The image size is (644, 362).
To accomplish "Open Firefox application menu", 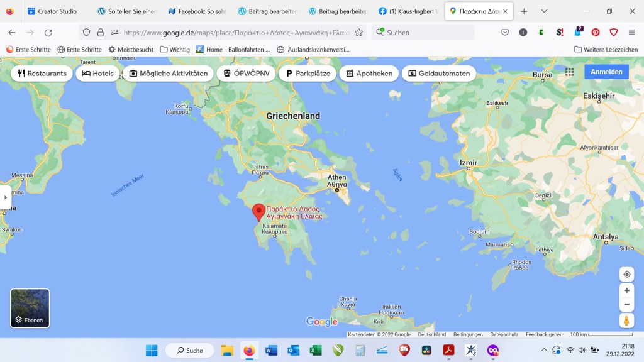I will (x=631, y=33).
